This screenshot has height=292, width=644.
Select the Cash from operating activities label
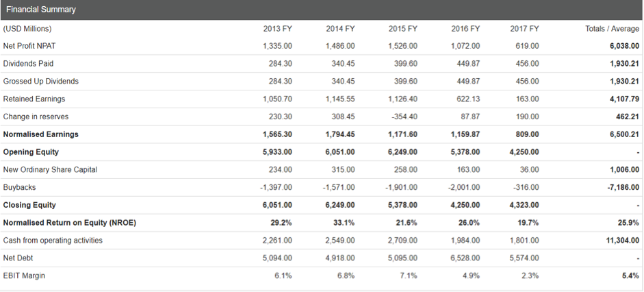coord(53,240)
